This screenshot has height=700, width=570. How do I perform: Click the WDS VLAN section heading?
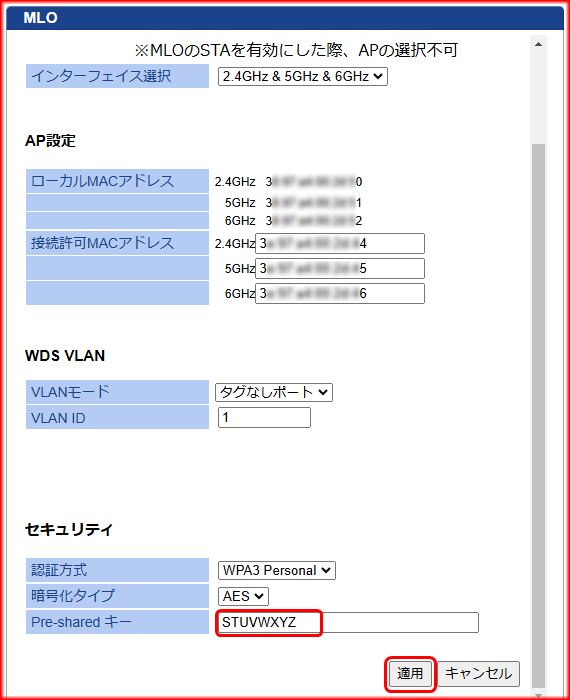coord(65,356)
